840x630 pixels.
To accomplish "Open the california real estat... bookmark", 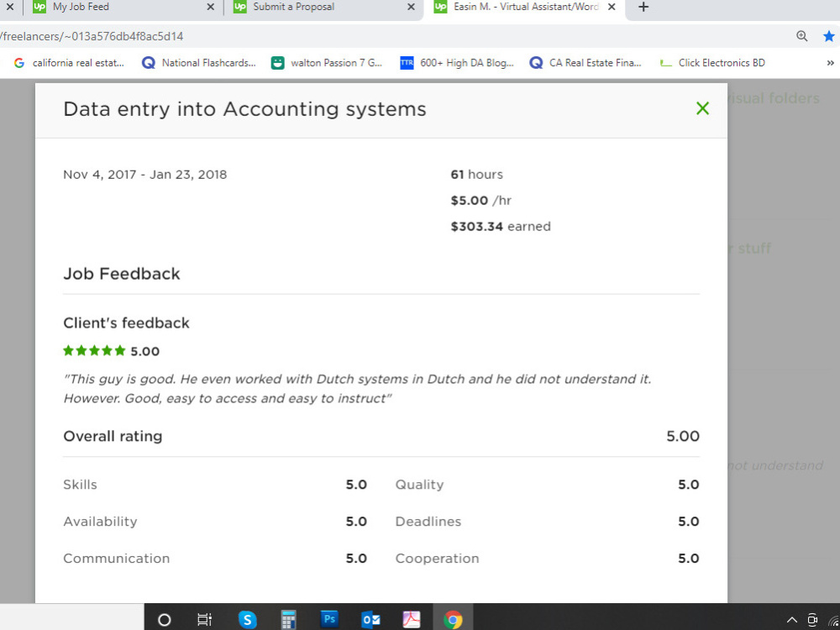I will (x=69, y=63).
